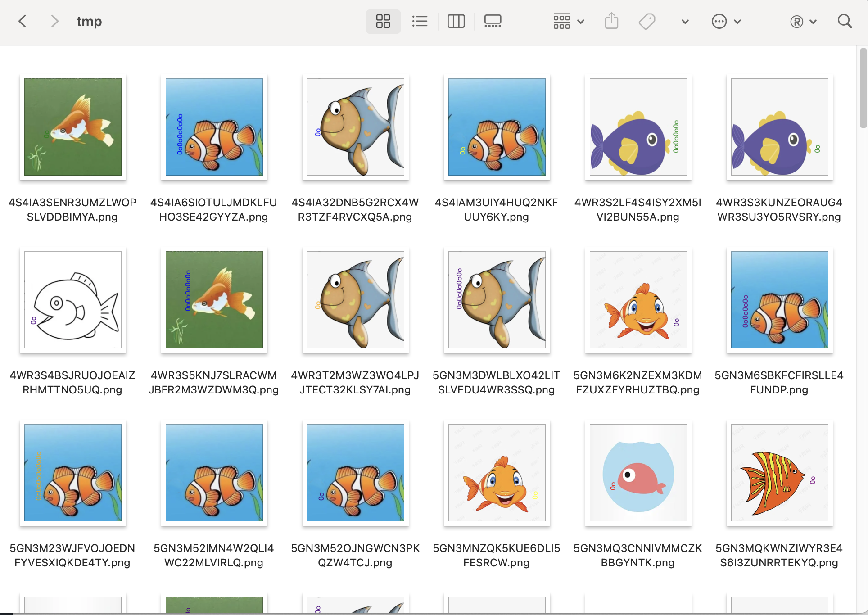
Task: Select the 5GN3M6K2NZEXM3KDMFZUXZFYRHUZTBQ.png thumbnail
Action: (x=638, y=300)
